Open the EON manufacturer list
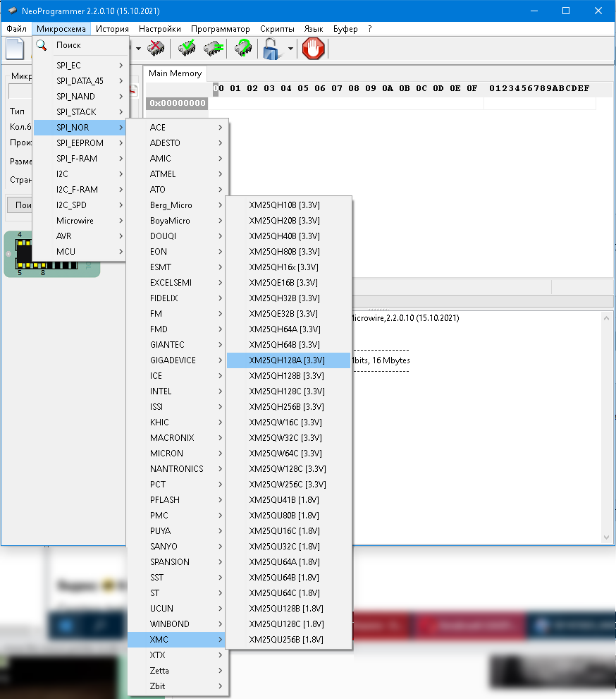Image resolution: width=616 pixels, height=699 pixels. coord(178,252)
